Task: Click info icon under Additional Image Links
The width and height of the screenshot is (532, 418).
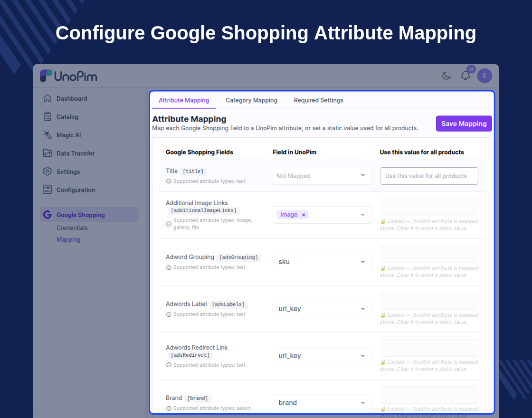Action: [169, 224]
